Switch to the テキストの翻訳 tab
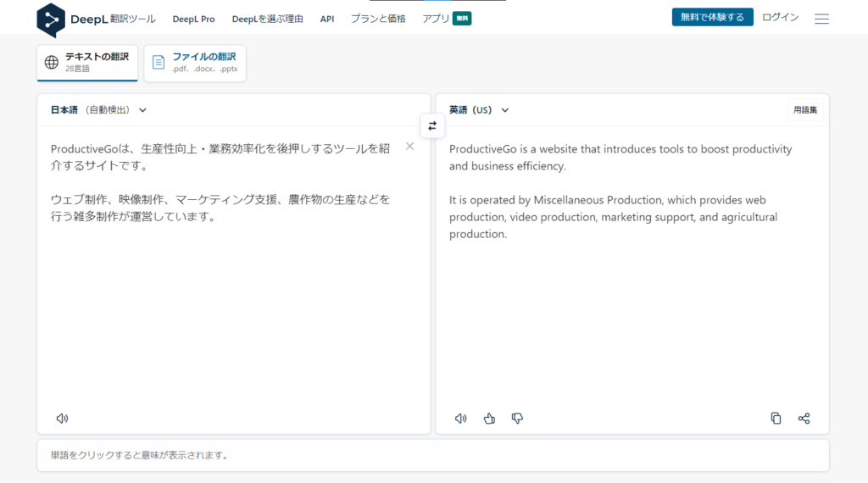This screenshot has width=868, height=483. 87,63
